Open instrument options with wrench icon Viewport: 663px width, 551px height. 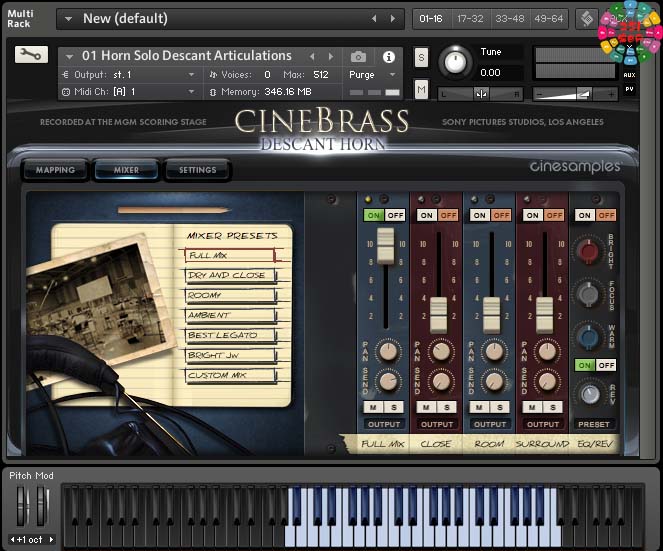click(31, 55)
